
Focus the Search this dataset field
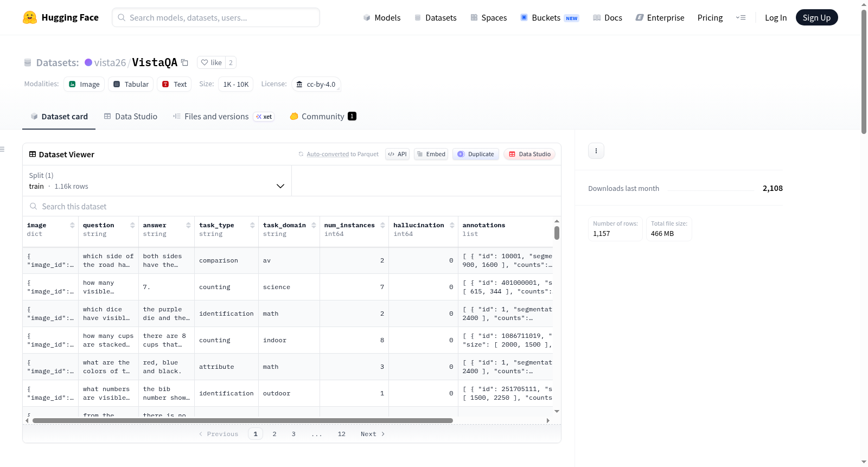[292, 206]
